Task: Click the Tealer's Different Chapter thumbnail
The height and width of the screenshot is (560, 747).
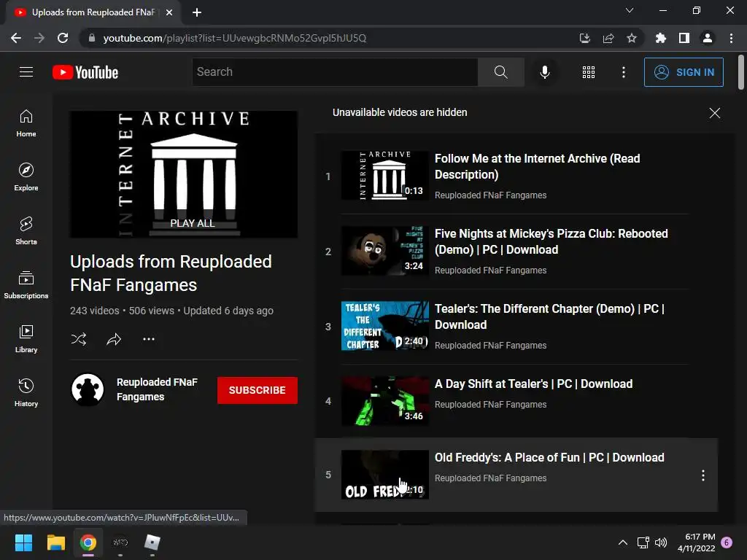Action: click(x=385, y=326)
